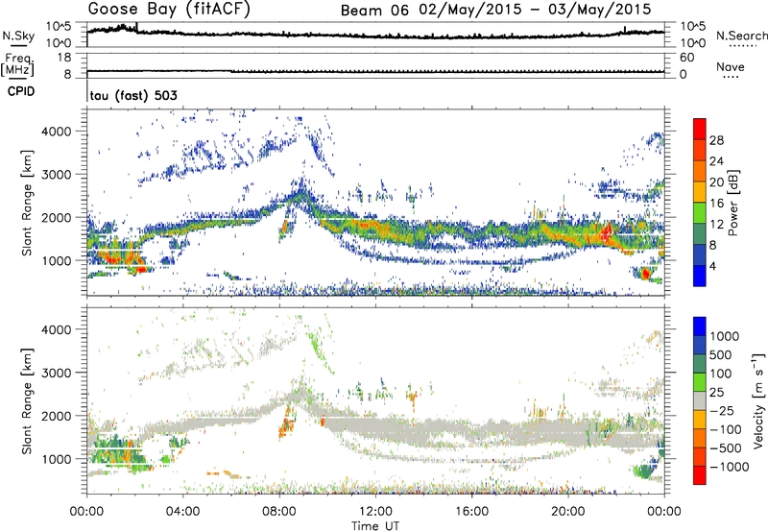Click the blue top of the velocity color bar
The width and height of the screenshot is (768, 532).
700,326
